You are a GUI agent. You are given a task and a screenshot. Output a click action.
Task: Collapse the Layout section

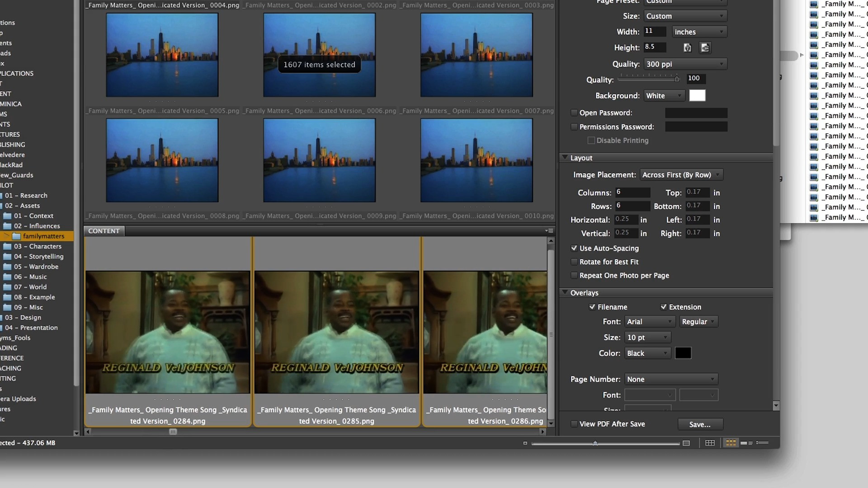coord(565,158)
